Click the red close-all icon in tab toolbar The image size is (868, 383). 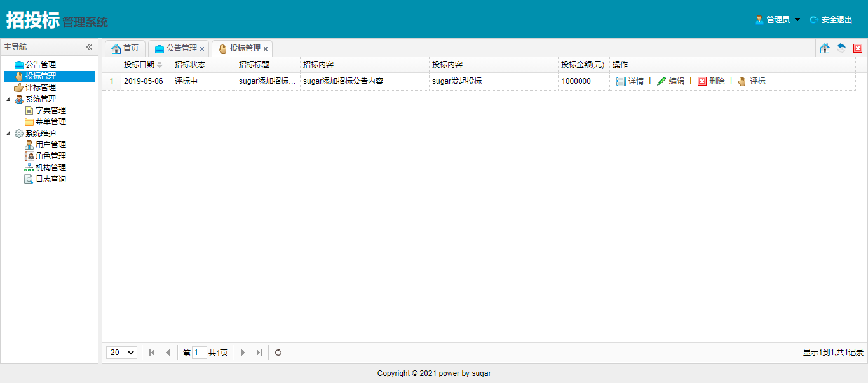pos(858,48)
